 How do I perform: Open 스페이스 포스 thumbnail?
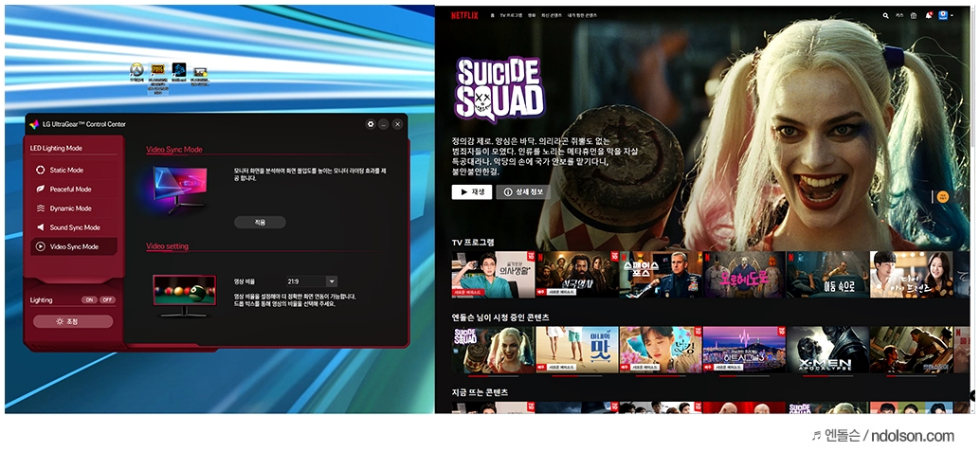661,275
